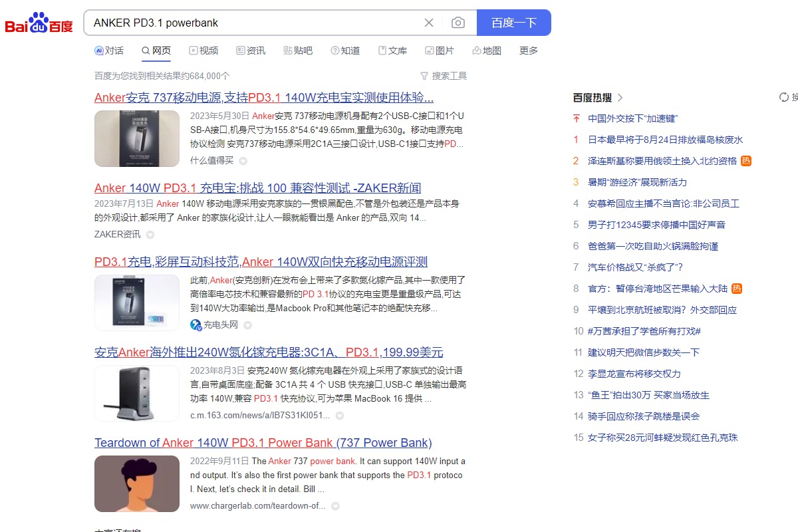The image size is (798, 532).
Task: Open the 安克Anker海外推出240W氮化镓充电器 result
Action: coord(269,352)
